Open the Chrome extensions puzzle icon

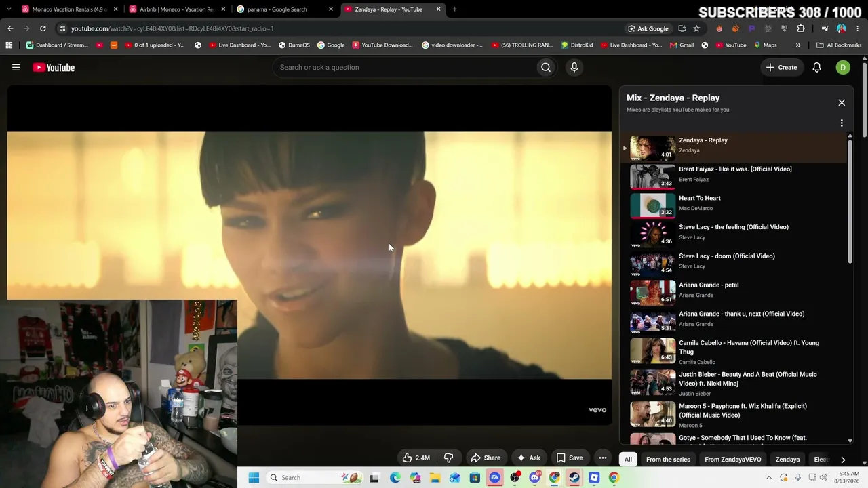801,28
